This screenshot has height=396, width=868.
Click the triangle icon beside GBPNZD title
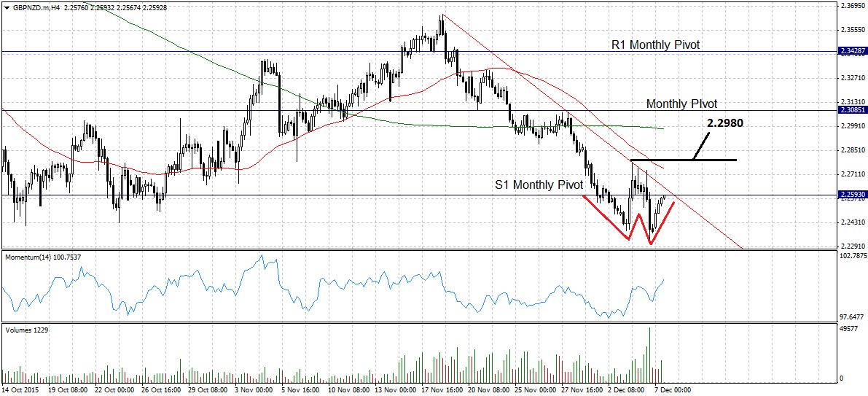(7, 9)
